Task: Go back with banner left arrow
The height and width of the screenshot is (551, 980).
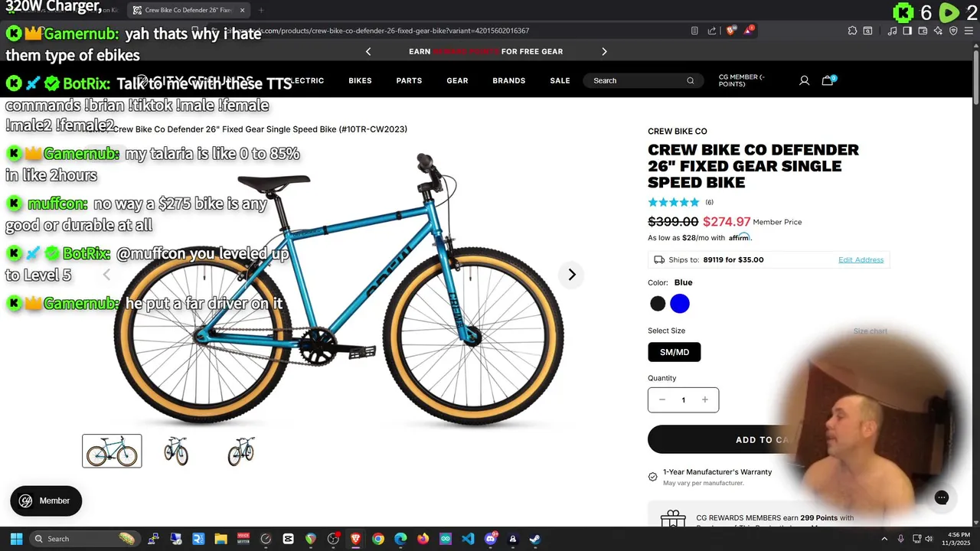Action: [368, 51]
